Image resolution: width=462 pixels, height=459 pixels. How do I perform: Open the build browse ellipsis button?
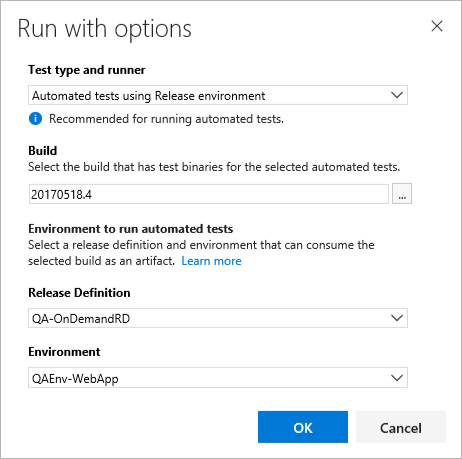point(402,194)
